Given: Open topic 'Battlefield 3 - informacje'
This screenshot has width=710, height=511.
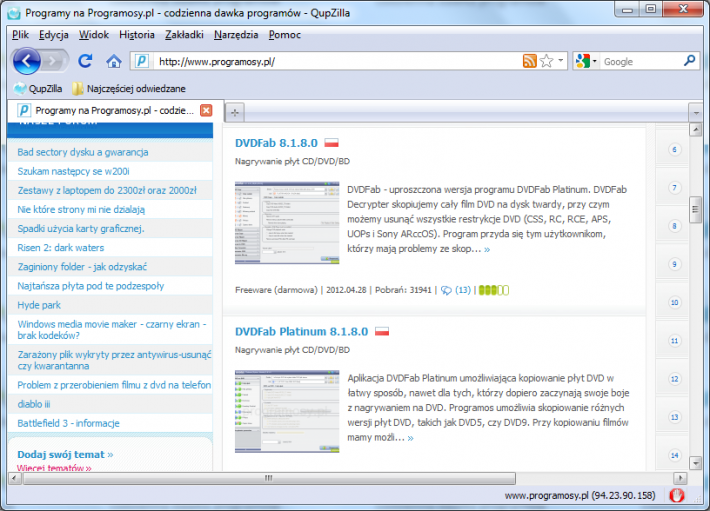Looking at the screenshot, I should pos(68,423).
